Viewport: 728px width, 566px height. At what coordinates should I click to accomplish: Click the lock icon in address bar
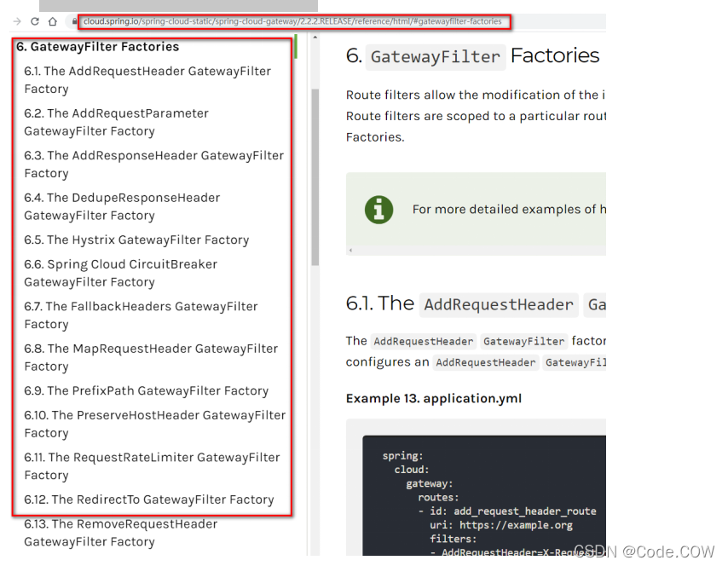[x=74, y=21]
